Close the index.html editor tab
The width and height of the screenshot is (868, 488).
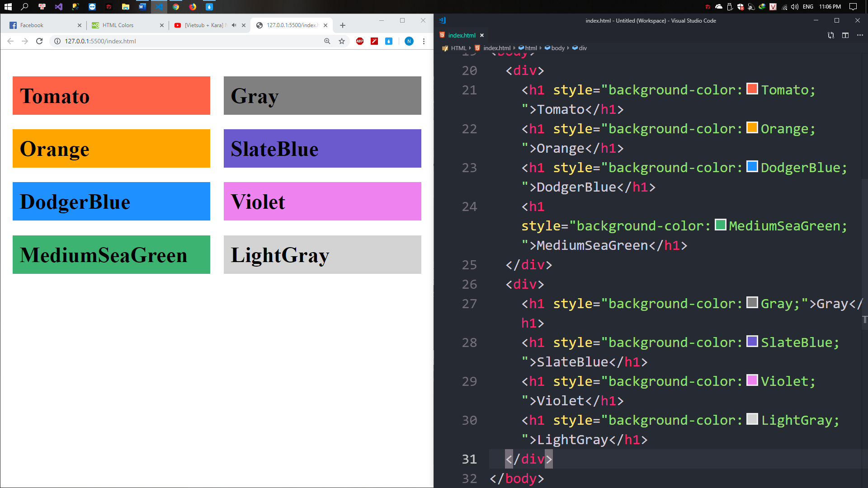click(x=482, y=35)
